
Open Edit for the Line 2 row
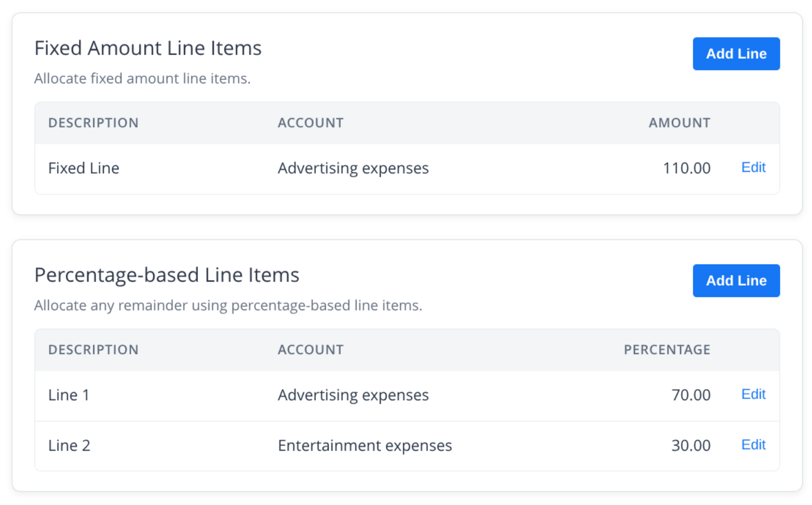tap(753, 445)
